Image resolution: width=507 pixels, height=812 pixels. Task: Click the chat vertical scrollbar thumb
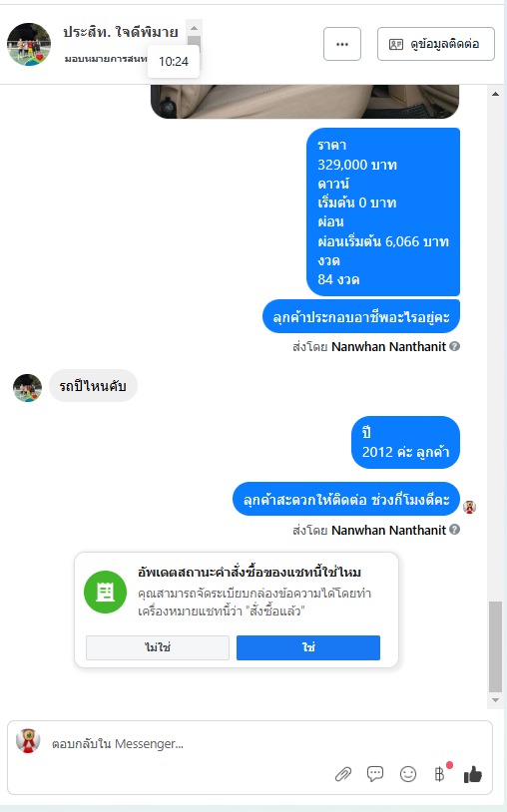(496, 646)
